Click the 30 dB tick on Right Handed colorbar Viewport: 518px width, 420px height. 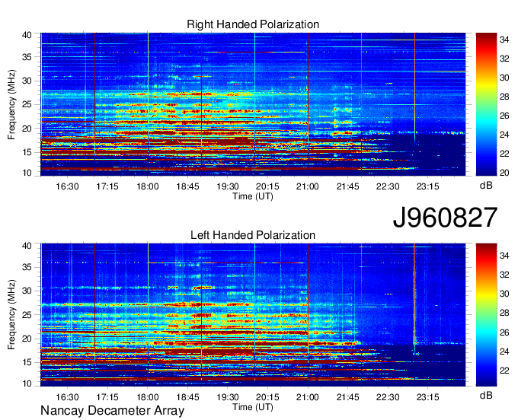point(504,78)
